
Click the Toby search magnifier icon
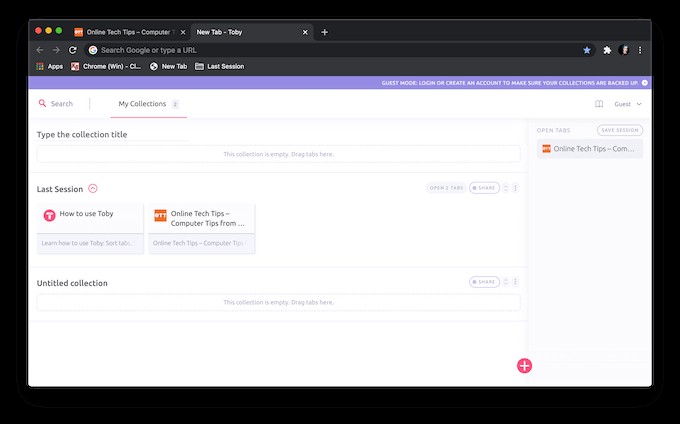tap(42, 103)
